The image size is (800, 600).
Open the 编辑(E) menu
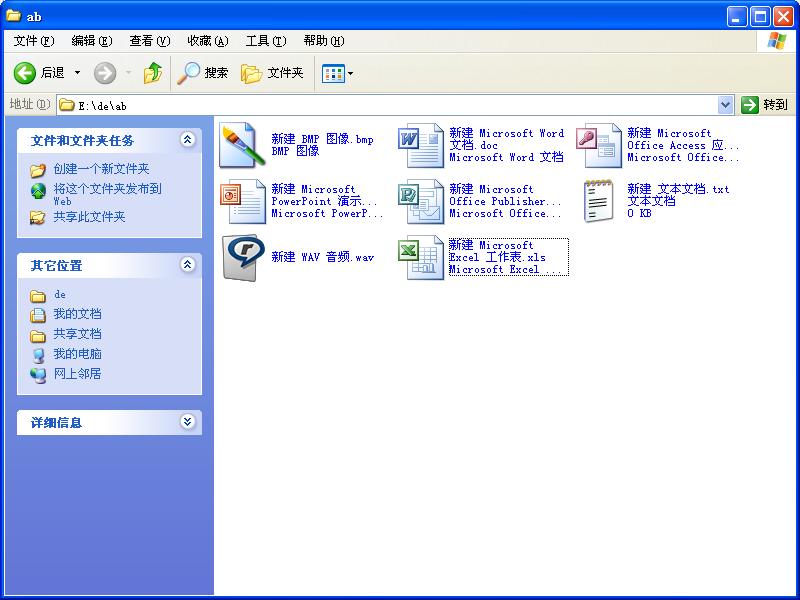point(92,41)
